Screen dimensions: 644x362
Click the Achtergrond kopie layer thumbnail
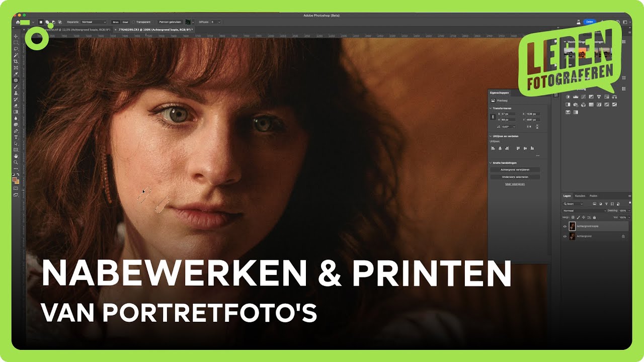572,226
